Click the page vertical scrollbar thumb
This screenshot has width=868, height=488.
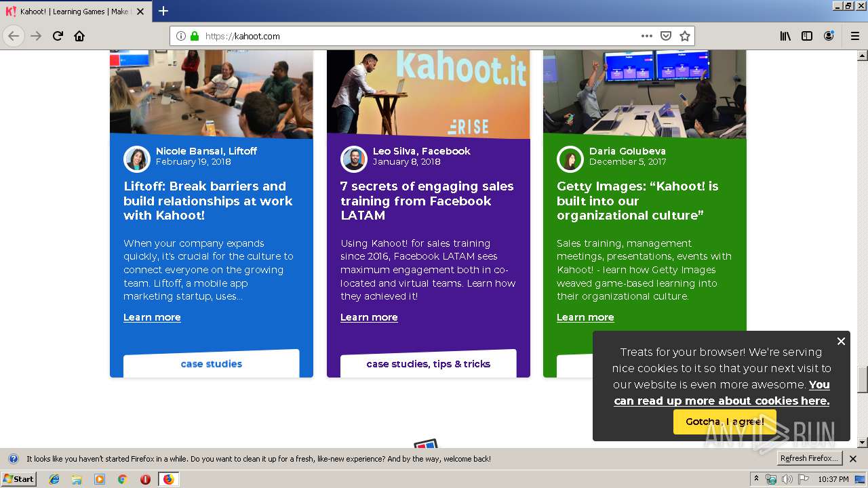863,380
